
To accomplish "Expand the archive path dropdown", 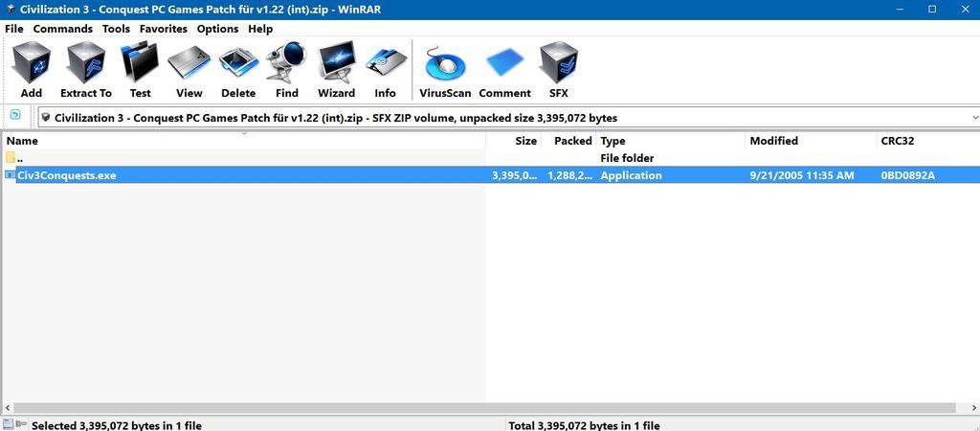I will coord(975,118).
